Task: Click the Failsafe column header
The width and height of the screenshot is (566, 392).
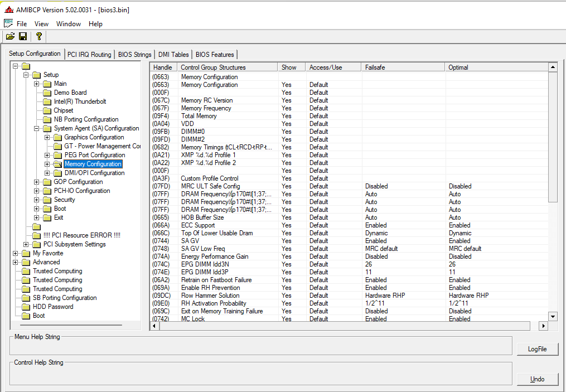Action: pos(403,67)
